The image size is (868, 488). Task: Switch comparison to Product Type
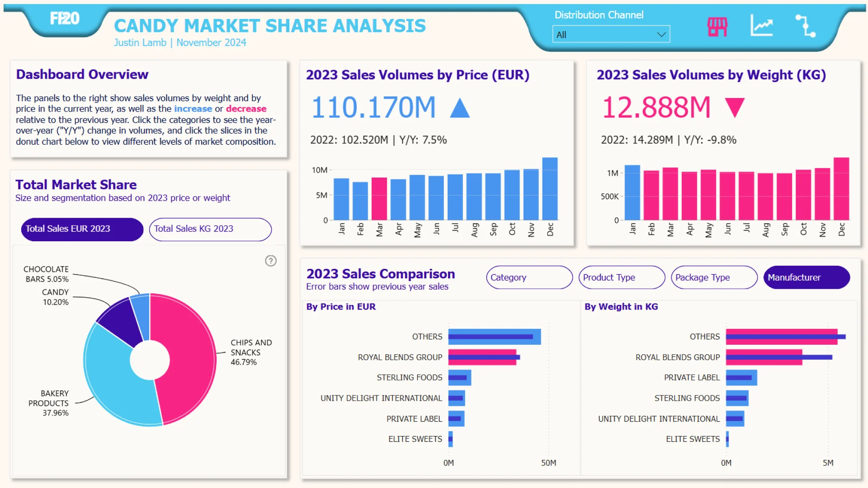(x=622, y=277)
